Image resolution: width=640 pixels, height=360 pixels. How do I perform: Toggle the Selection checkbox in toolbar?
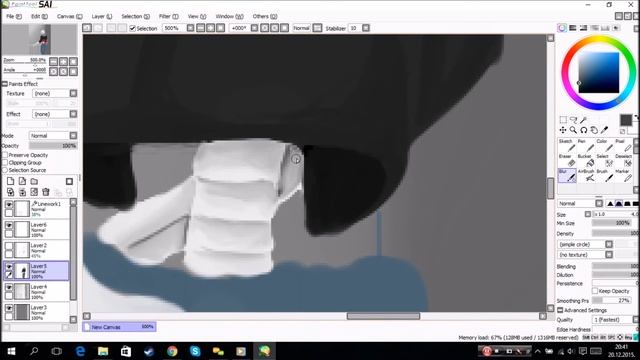click(x=132, y=28)
